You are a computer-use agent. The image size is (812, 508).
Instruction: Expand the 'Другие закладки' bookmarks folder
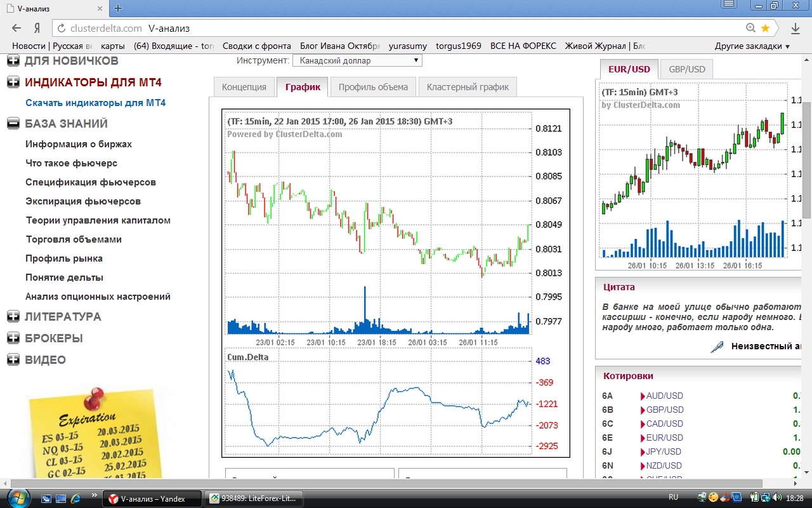click(x=752, y=46)
